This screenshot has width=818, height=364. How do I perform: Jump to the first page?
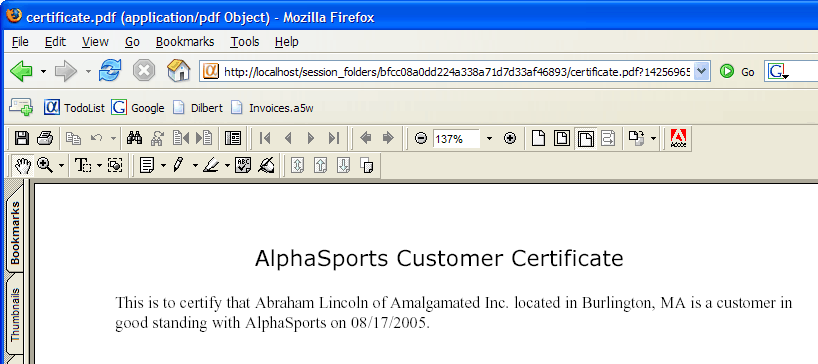(x=265, y=138)
